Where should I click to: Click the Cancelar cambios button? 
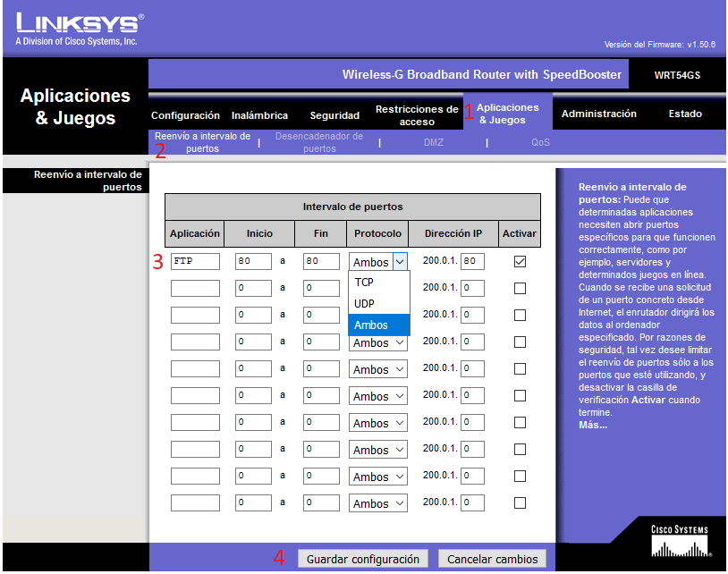[492, 559]
